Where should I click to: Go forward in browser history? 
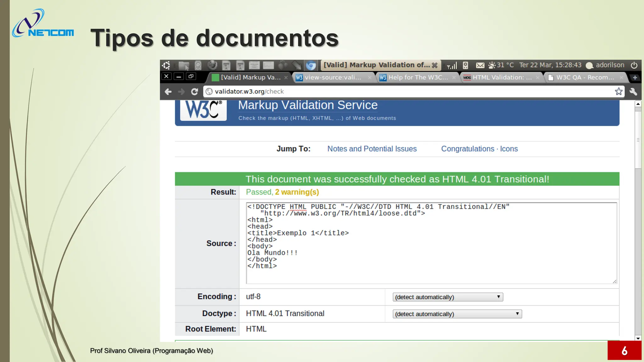pos(181,91)
